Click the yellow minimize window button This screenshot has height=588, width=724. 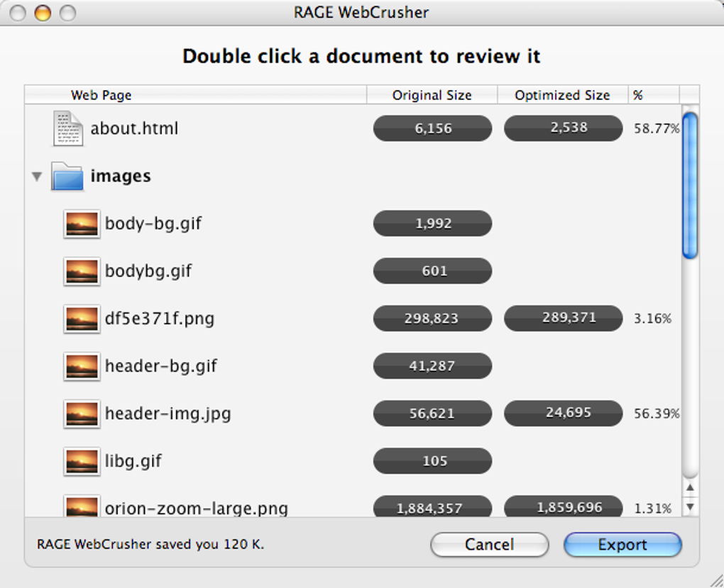(x=43, y=13)
